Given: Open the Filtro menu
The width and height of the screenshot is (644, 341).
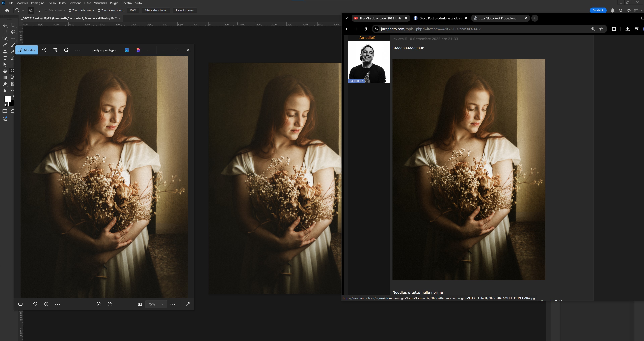Looking at the screenshot, I should tap(88, 3).
